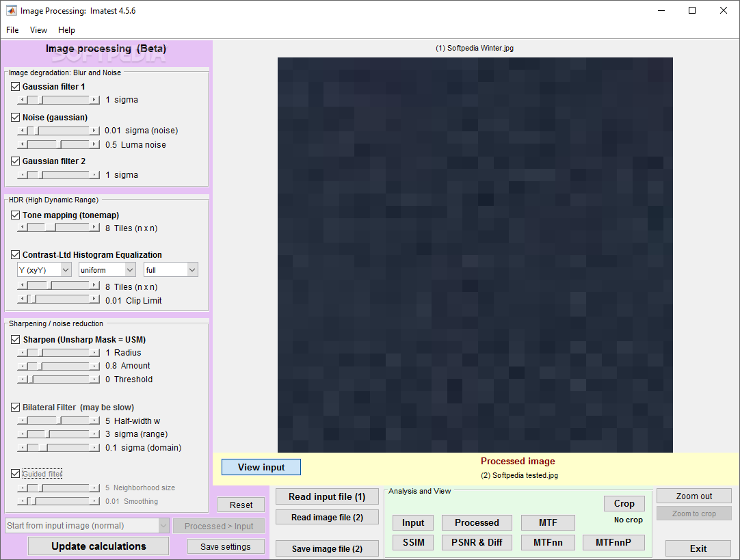Click left arrow of sigma (domain) slider
The image size is (740, 560).
pos(22,447)
